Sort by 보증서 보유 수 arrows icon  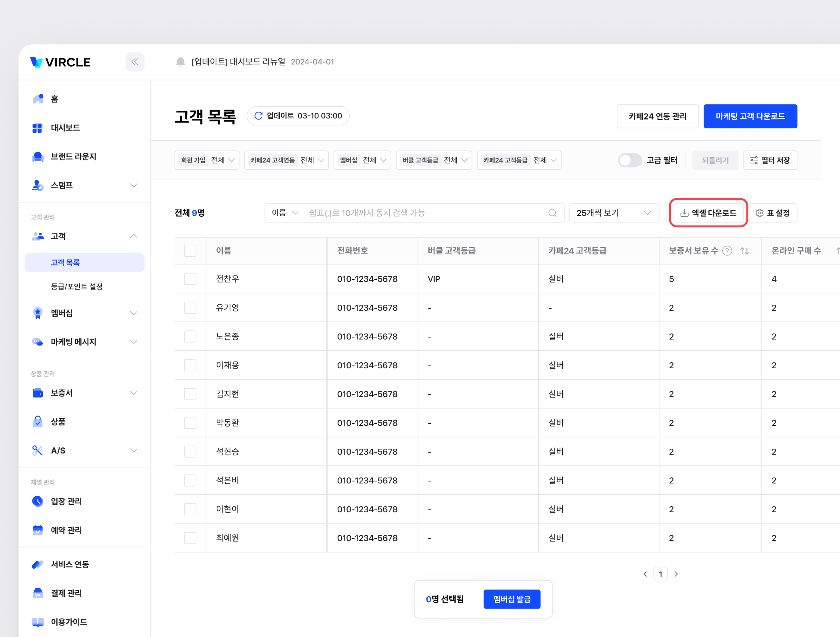(x=744, y=251)
